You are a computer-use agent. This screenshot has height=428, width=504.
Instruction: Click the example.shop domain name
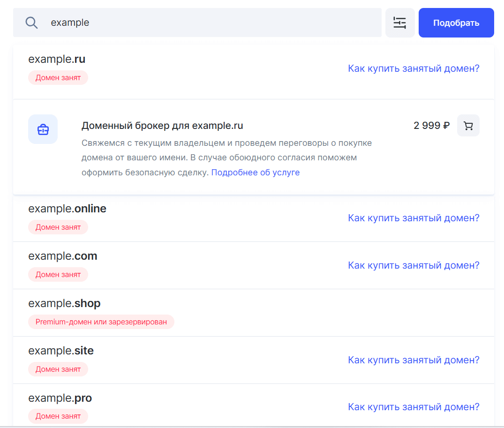(64, 303)
